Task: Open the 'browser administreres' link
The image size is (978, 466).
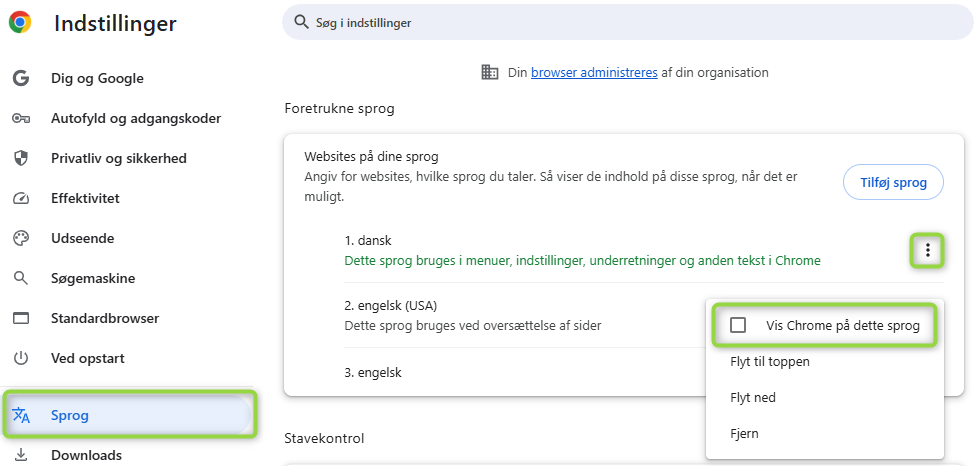Action: click(594, 72)
